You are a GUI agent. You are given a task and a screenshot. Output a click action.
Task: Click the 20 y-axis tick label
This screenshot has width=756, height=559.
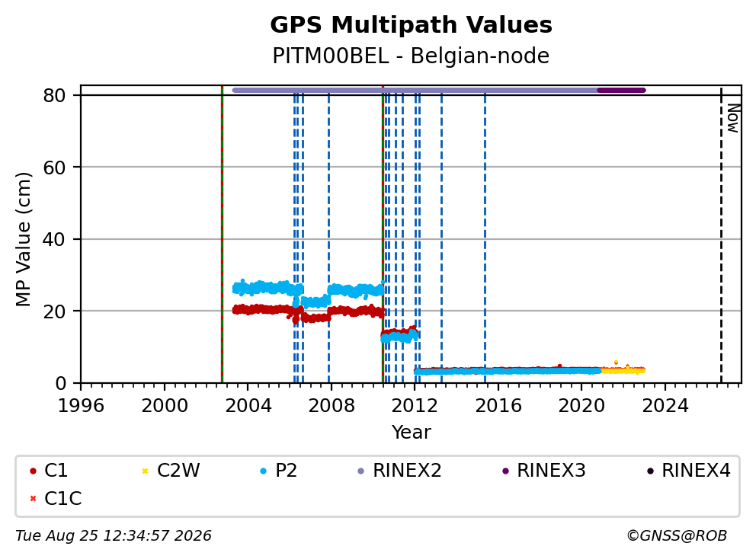[54, 311]
